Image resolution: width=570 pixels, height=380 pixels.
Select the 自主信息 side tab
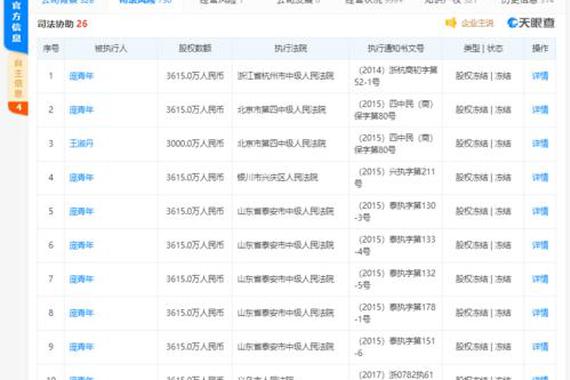tap(18, 79)
